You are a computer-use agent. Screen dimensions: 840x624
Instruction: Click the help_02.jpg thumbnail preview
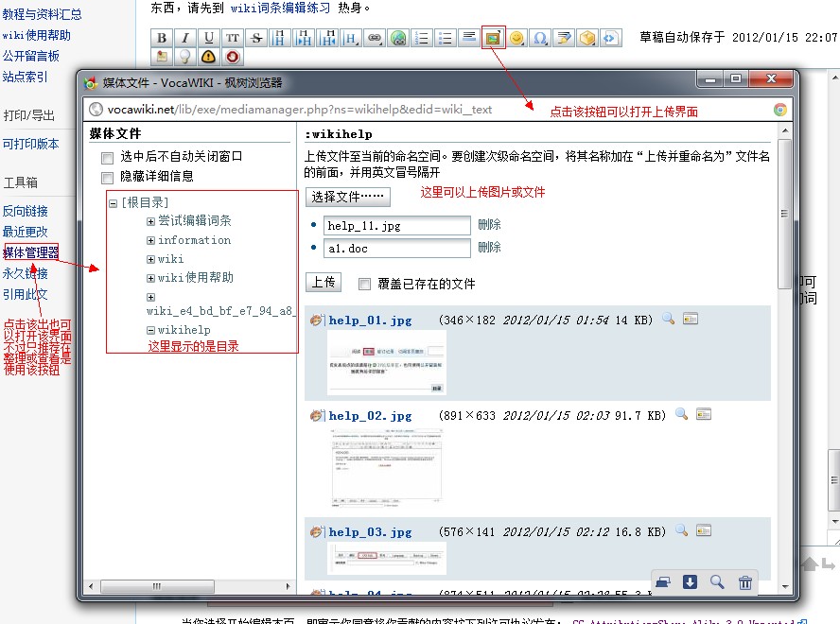(x=387, y=468)
